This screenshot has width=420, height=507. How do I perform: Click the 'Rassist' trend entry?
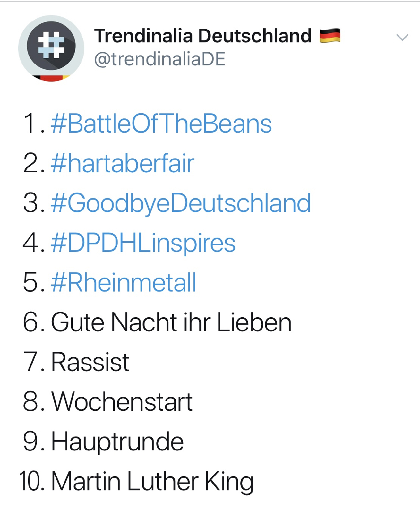pyautogui.click(x=90, y=362)
